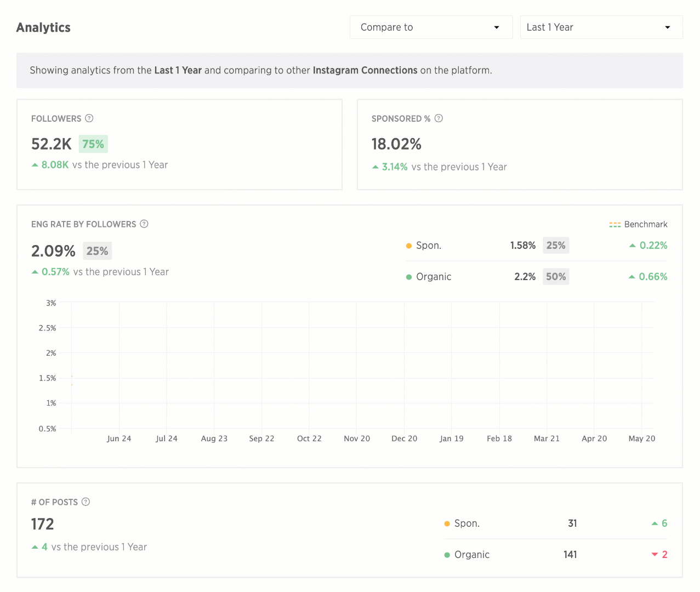Screen dimensions: 700x592
Task: Click the 0.5% y-axis label
Action: [48, 429]
